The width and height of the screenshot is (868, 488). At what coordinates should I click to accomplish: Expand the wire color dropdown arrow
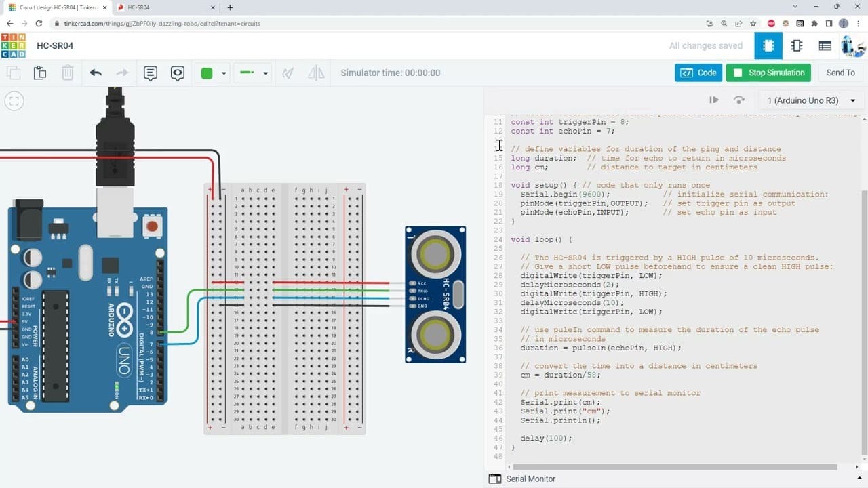[x=224, y=73]
